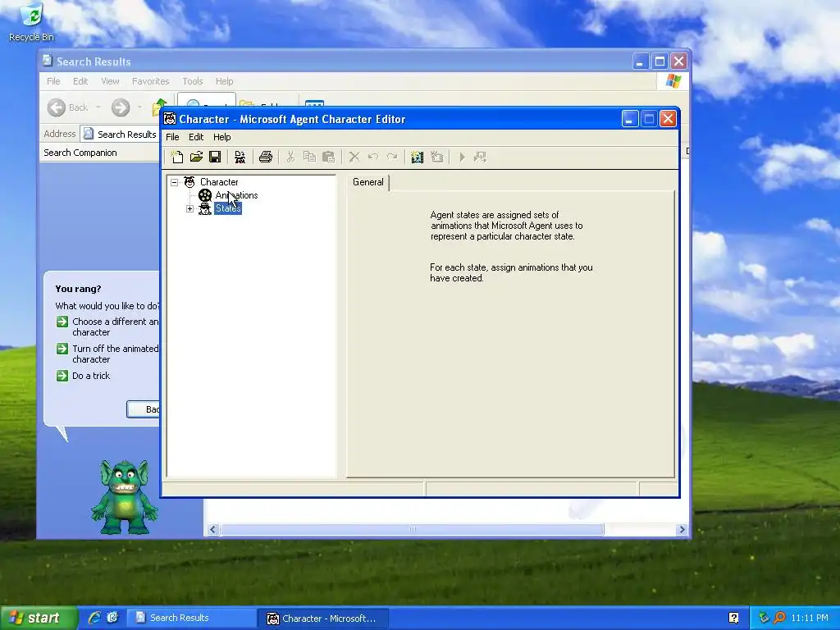Click scroll left arrow in Search Results
This screenshot has height=630, width=840.
click(212, 530)
